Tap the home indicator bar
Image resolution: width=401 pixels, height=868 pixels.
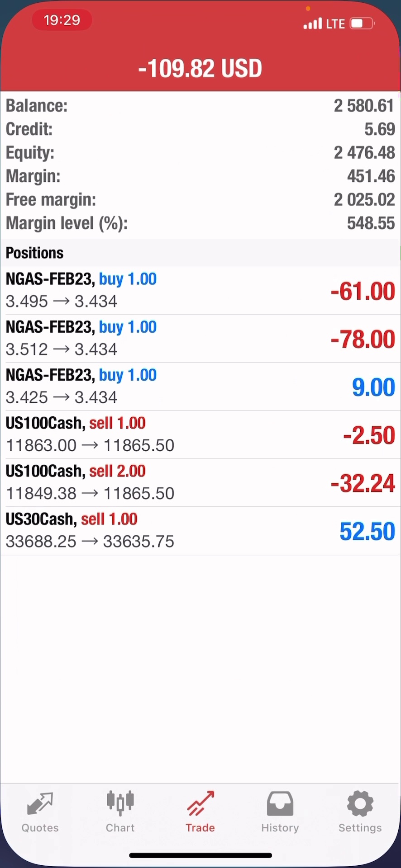point(200,855)
